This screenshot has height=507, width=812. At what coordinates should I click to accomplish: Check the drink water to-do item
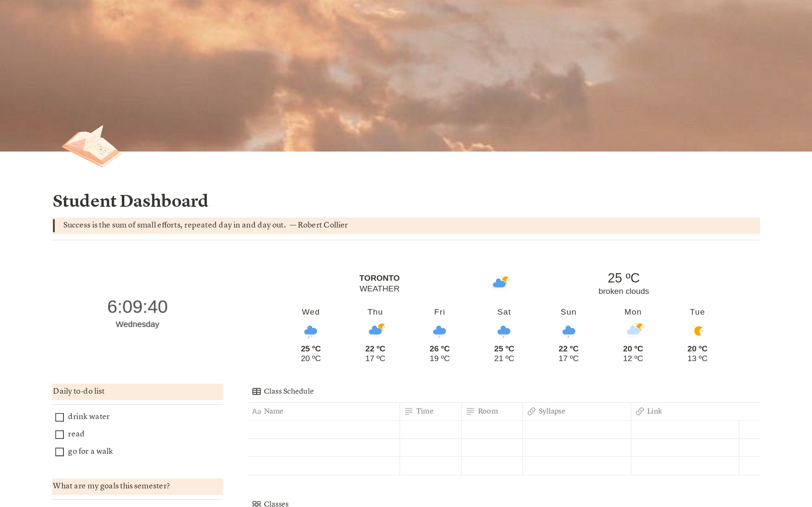pyautogui.click(x=59, y=417)
